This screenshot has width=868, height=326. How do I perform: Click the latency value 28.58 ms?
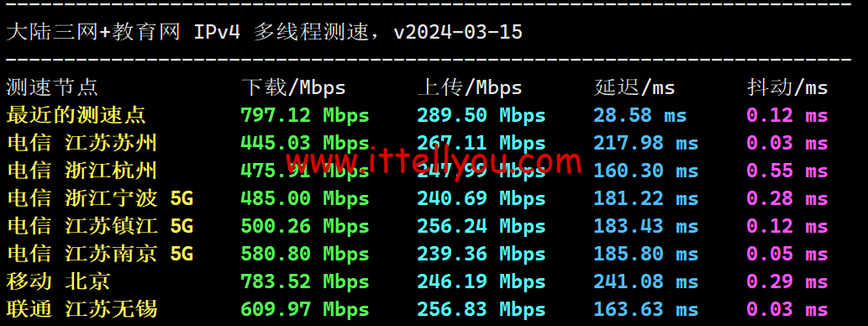pyautogui.click(x=640, y=115)
